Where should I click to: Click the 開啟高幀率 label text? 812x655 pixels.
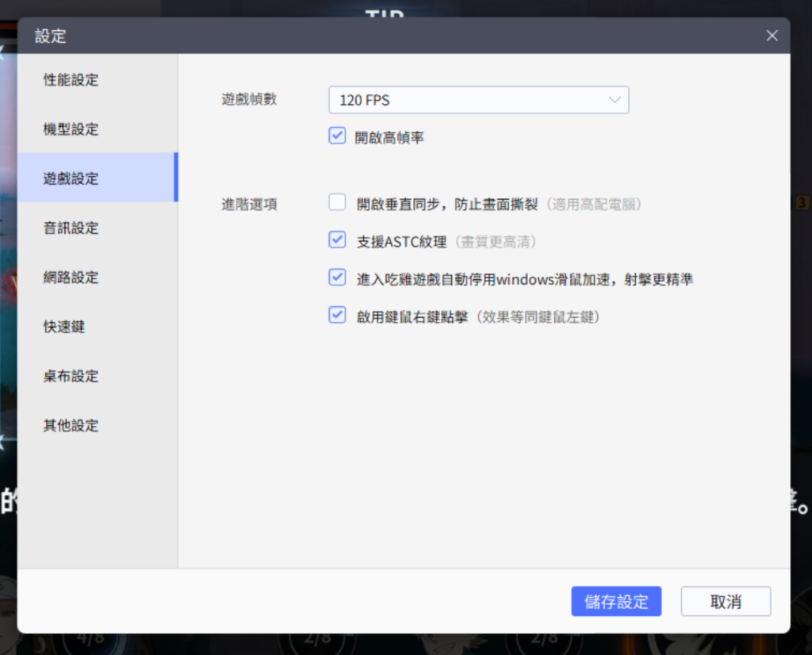click(x=389, y=138)
